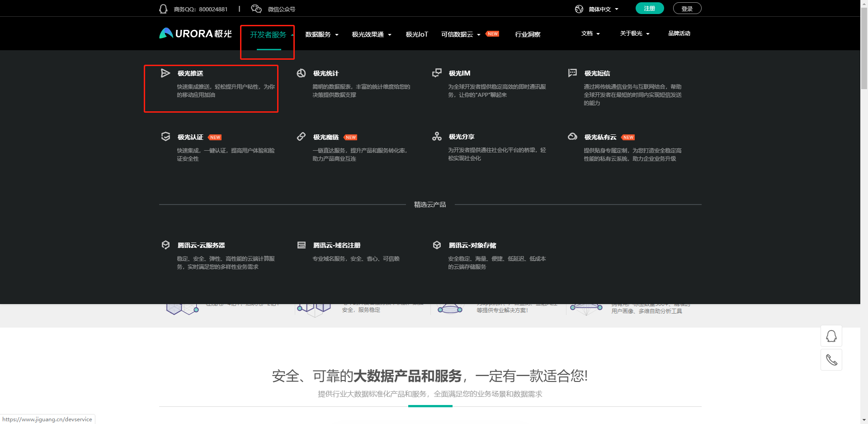
Task: Open the 极光认证 product link
Action: click(190, 137)
